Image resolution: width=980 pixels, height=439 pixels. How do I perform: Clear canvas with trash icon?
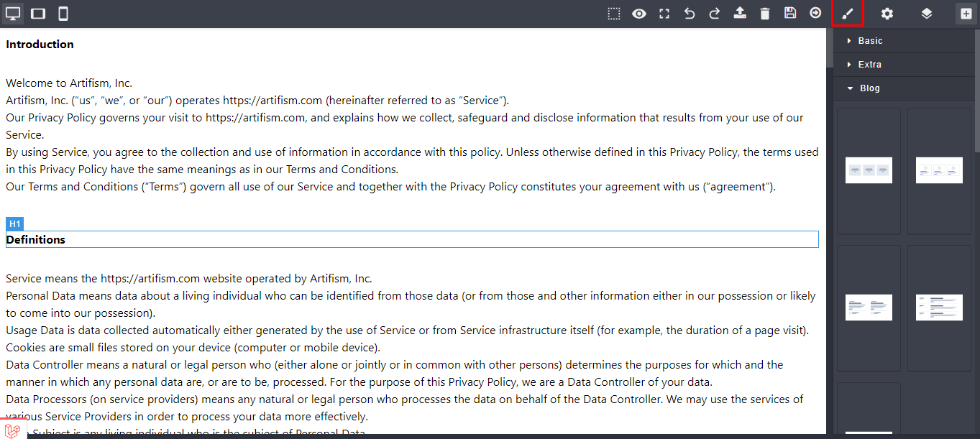click(x=765, y=14)
